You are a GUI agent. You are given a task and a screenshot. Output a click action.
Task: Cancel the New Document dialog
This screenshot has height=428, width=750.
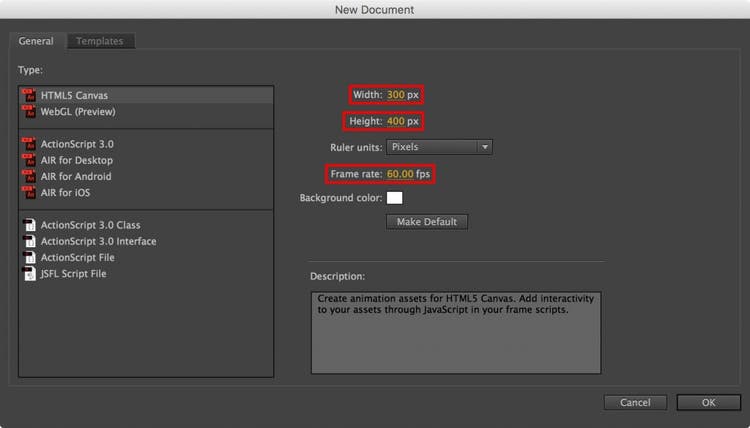635,402
